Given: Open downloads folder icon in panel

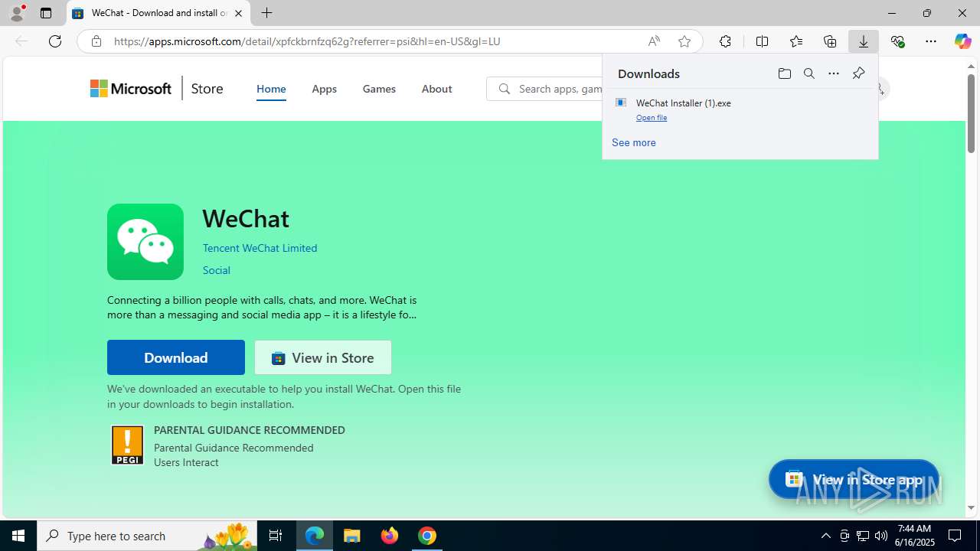Looking at the screenshot, I should coord(784,73).
